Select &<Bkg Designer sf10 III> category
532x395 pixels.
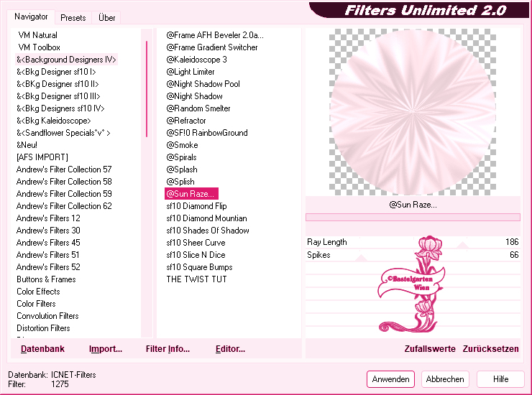58,96
